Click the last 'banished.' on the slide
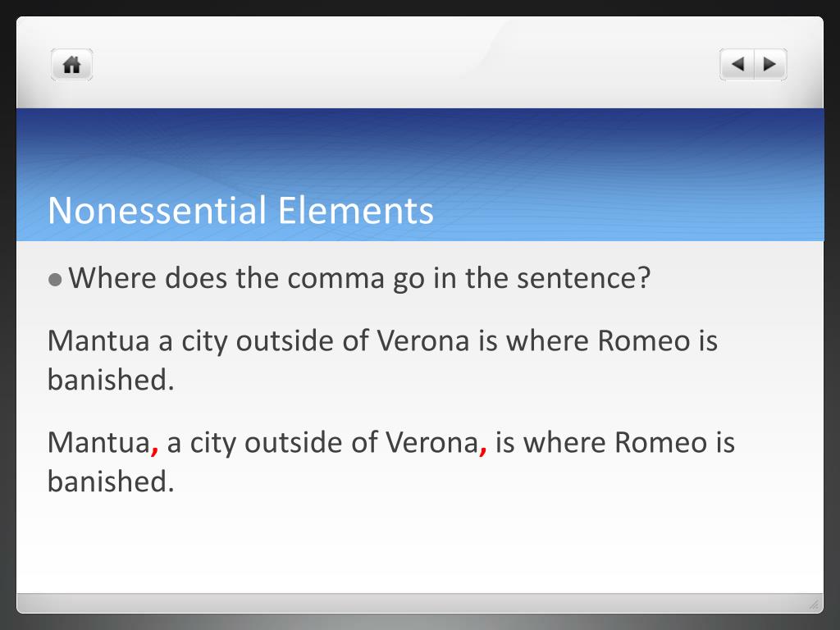 click(x=111, y=481)
